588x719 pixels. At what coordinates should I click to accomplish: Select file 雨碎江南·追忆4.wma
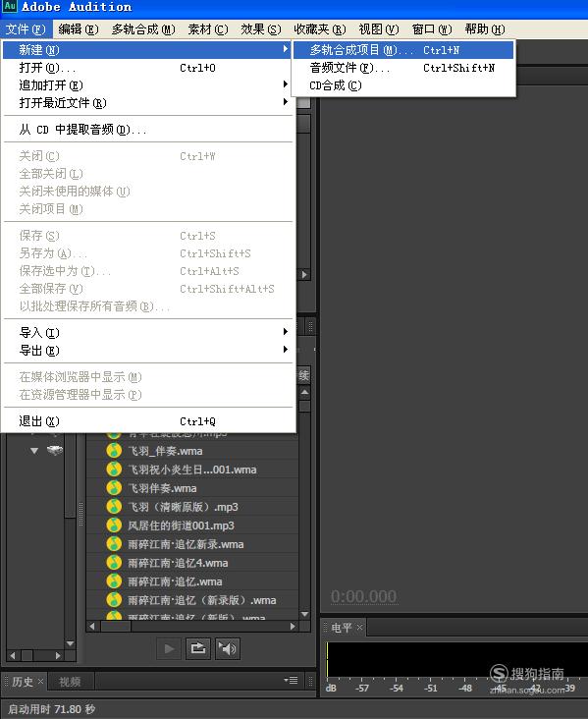tap(192, 563)
